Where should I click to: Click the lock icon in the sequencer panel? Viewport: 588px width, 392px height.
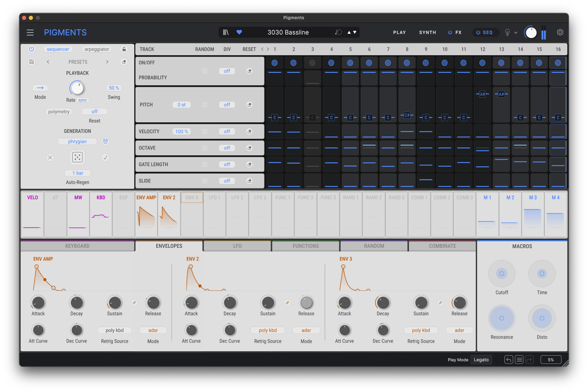(x=124, y=49)
